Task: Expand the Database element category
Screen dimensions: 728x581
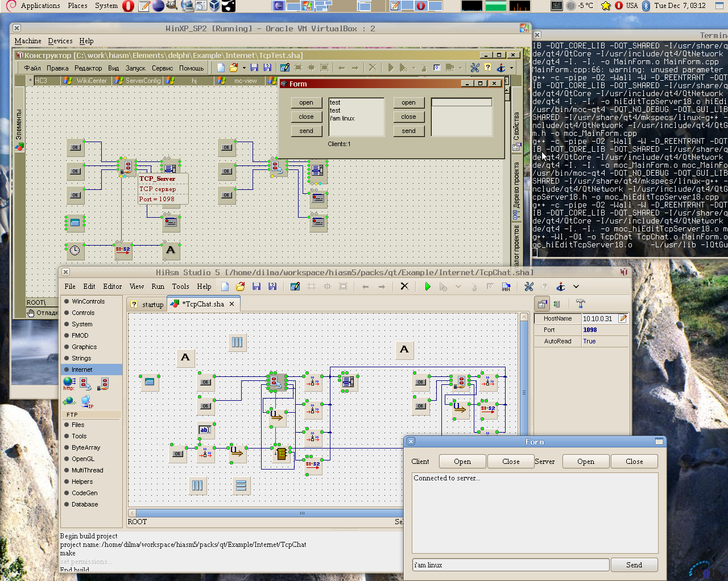Action: (x=85, y=504)
